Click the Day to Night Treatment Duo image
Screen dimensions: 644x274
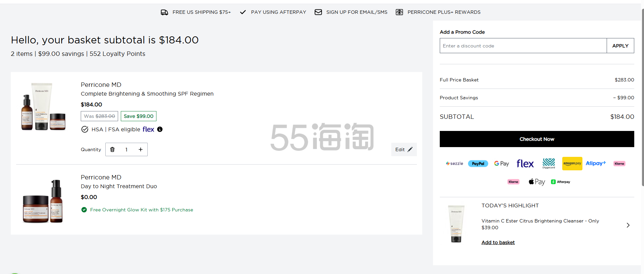click(x=43, y=201)
